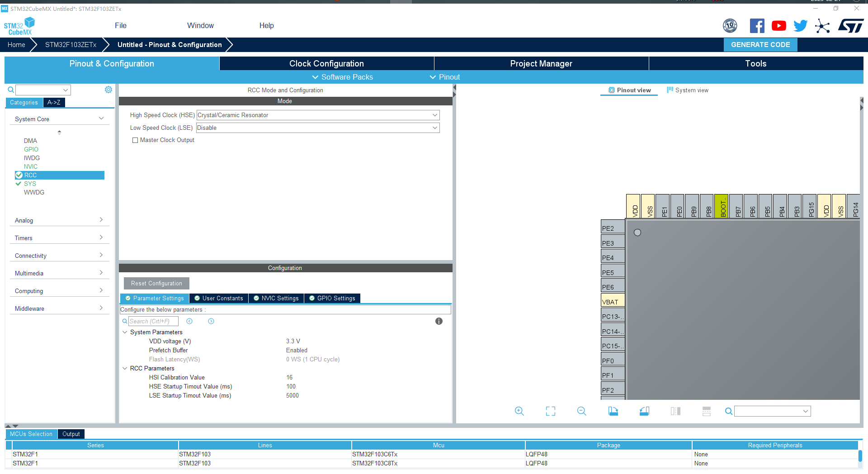Image resolution: width=868 pixels, height=474 pixels.
Task: Click the STM32F103ZETx breadcrumb
Action: coord(71,45)
